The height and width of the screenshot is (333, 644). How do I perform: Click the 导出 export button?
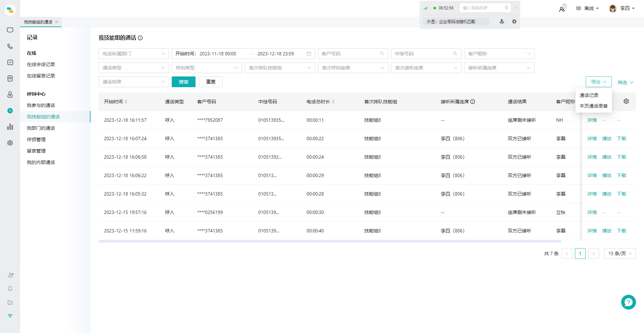coord(599,82)
